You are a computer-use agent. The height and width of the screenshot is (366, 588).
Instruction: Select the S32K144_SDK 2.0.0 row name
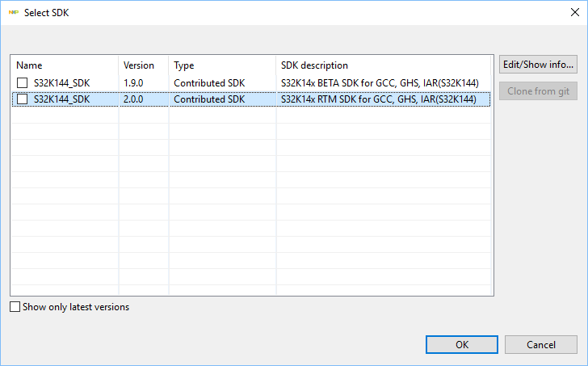[x=63, y=99]
